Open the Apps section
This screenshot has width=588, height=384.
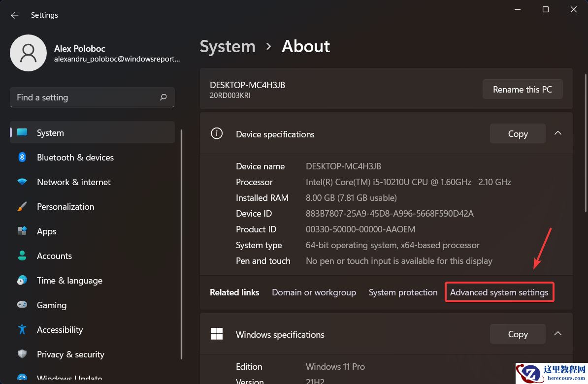tap(46, 231)
